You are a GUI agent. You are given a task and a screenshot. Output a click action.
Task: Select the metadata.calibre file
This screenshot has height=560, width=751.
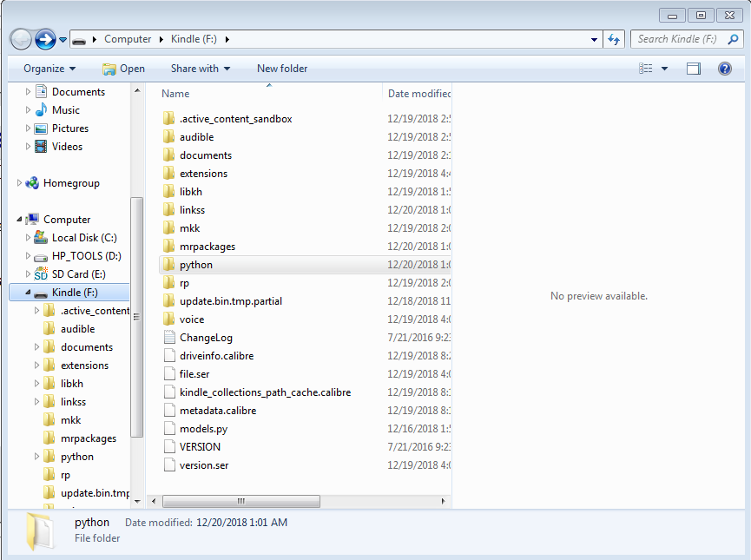click(217, 411)
